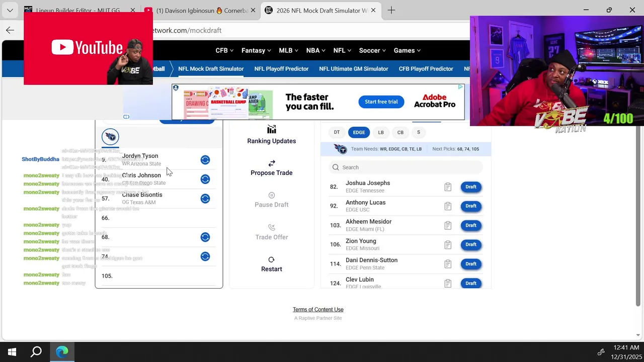The width and height of the screenshot is (644, 362).
Task: Click the Propose Trade arrows icon
Action: (x=271, y=163)
